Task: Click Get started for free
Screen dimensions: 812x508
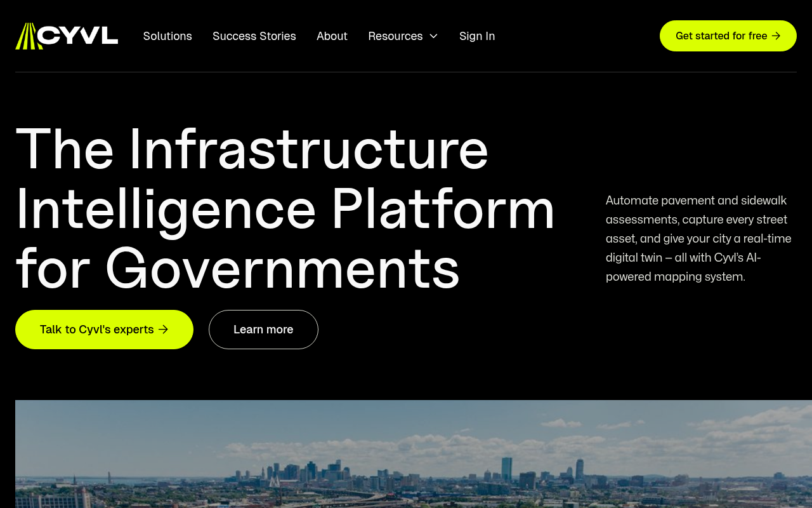Action: [x=728, y=36]
